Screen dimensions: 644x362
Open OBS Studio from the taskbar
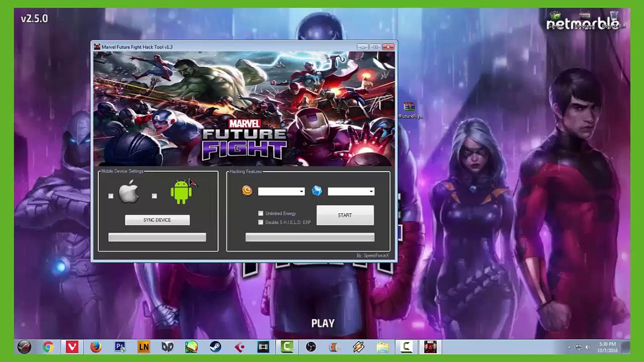[311, 347]
